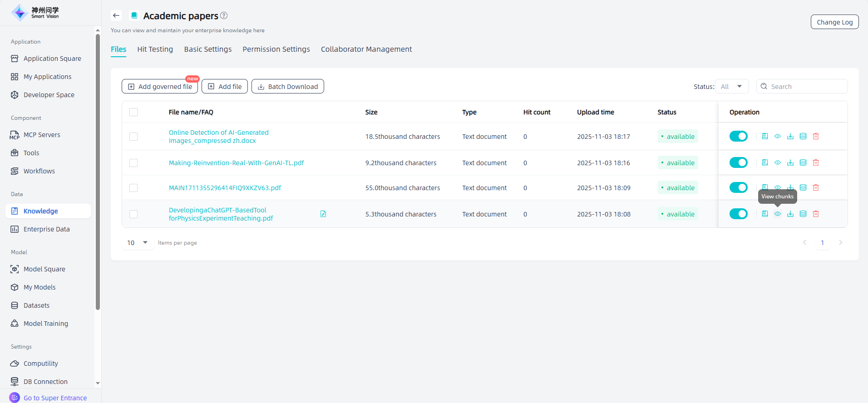This screenshot has width=868, height=403.
Task: Click the back arrow beside Academic papers
Action: coord(116,15)
